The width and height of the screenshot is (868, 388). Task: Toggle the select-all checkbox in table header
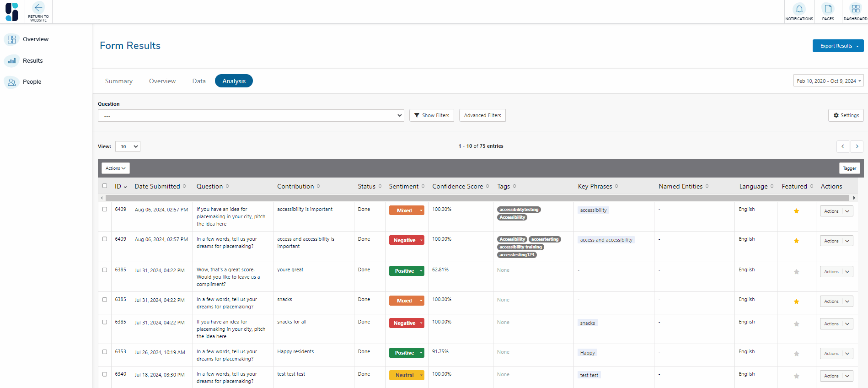pyautogui.click(x=105, y=186)
